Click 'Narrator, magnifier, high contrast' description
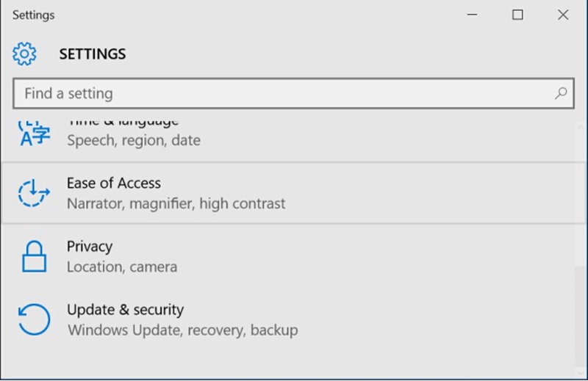Image resolution: width=588 pixels, height=381 pixels. [x=176, y=203]
